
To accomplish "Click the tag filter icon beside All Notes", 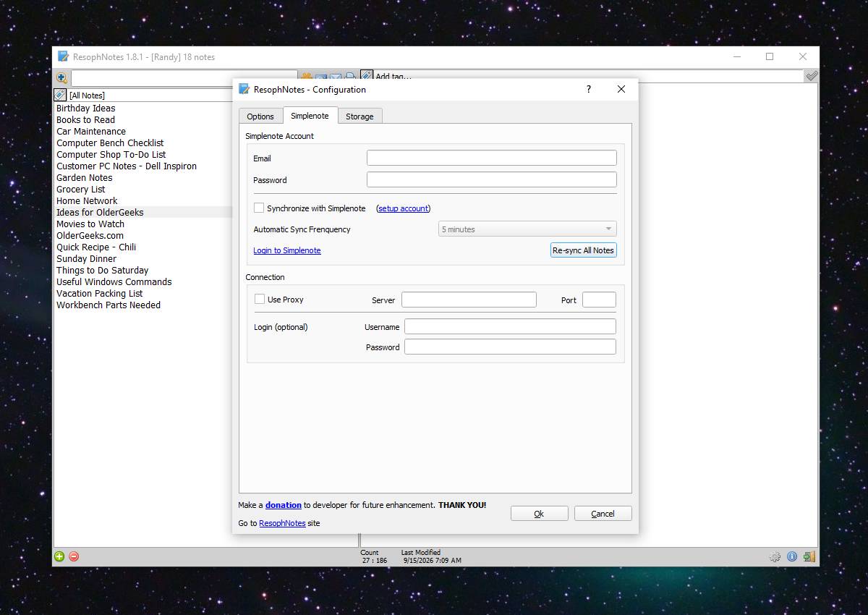I will pyautogui.click(x=60, y=95).
